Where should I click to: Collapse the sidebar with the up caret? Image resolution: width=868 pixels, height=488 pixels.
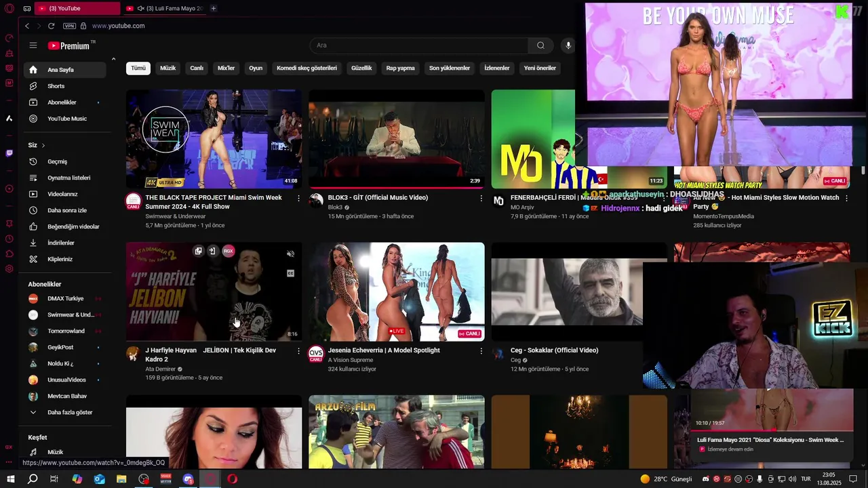(x=113, y=60)
